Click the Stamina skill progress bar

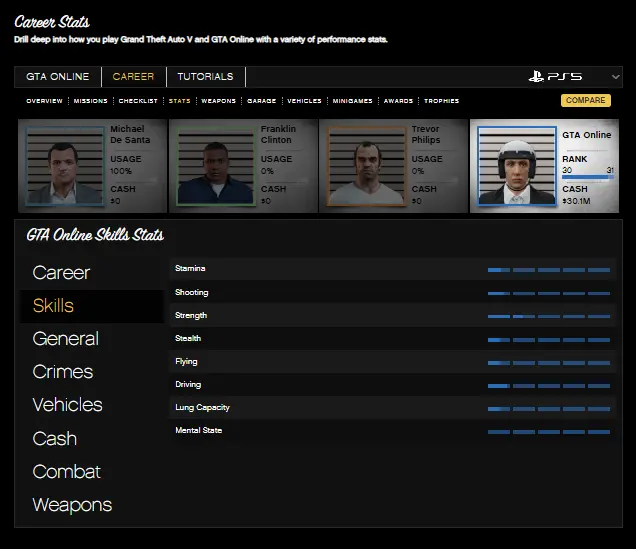point(548,270)
